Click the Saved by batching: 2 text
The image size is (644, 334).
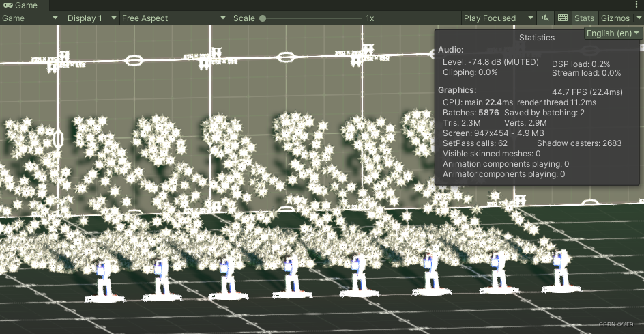click(544, 113)
